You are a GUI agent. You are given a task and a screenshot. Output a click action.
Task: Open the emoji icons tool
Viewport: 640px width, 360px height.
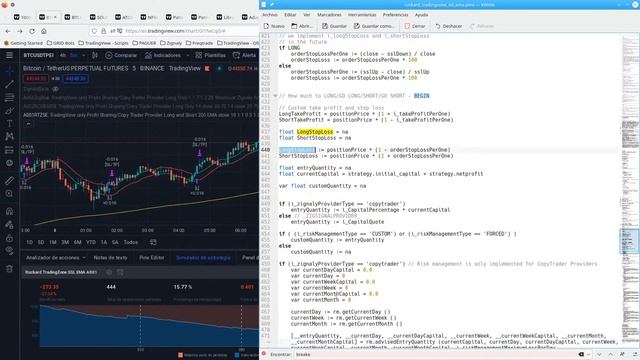tap(9, 163)
